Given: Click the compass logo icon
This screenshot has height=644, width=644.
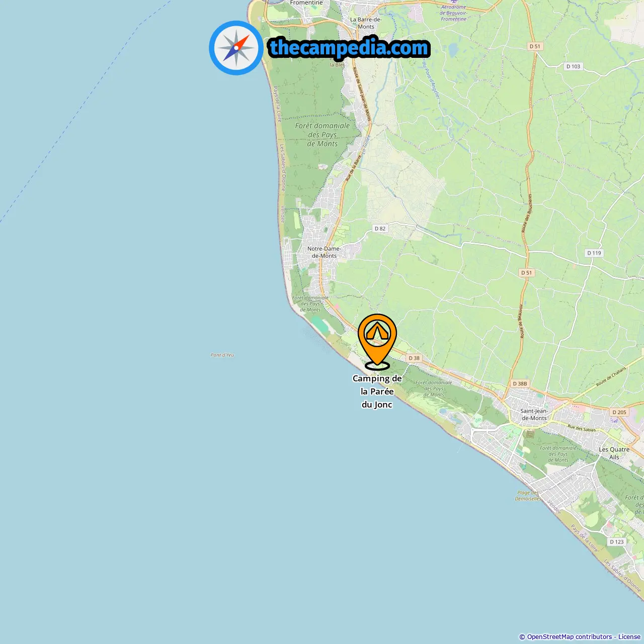Looking at the screenshot, I should pyautogui.click(x=236, y=48).
